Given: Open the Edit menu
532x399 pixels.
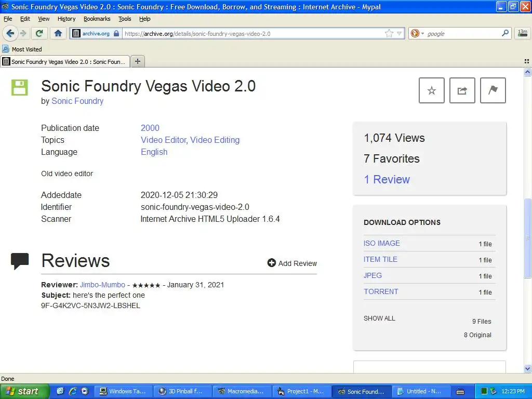Looking at the screenshot, I should 25,19.
